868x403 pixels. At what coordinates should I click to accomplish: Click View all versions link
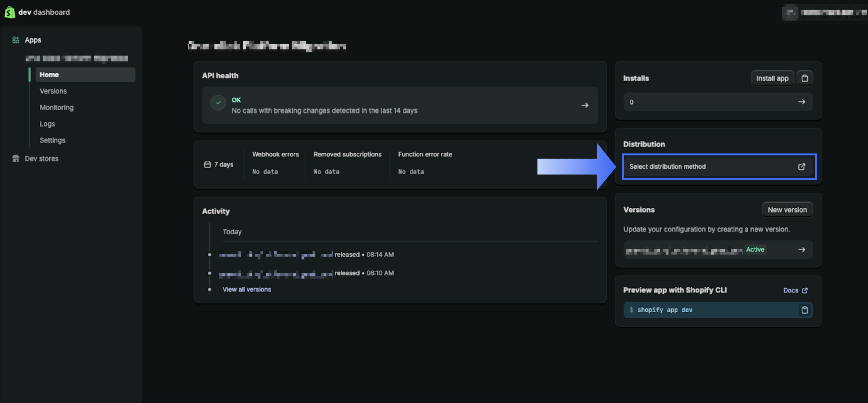click(247, 289)
